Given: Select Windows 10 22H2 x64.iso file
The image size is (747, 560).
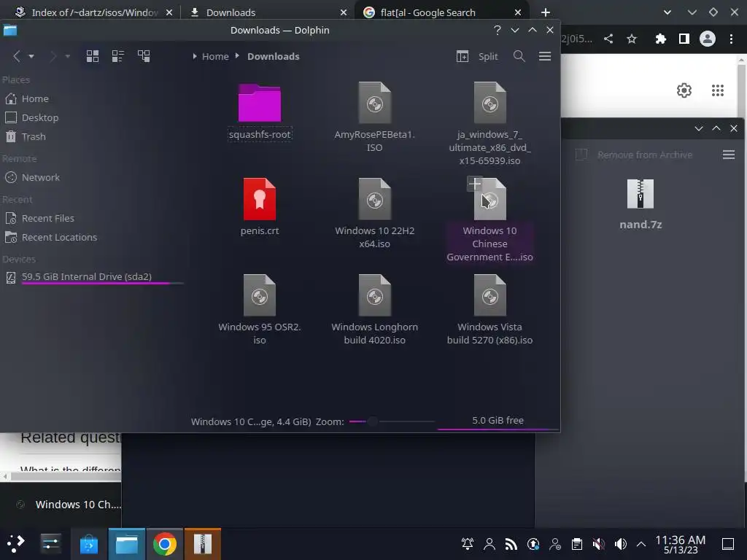Looking at the screenshot, I should click(x=374, y=214).
